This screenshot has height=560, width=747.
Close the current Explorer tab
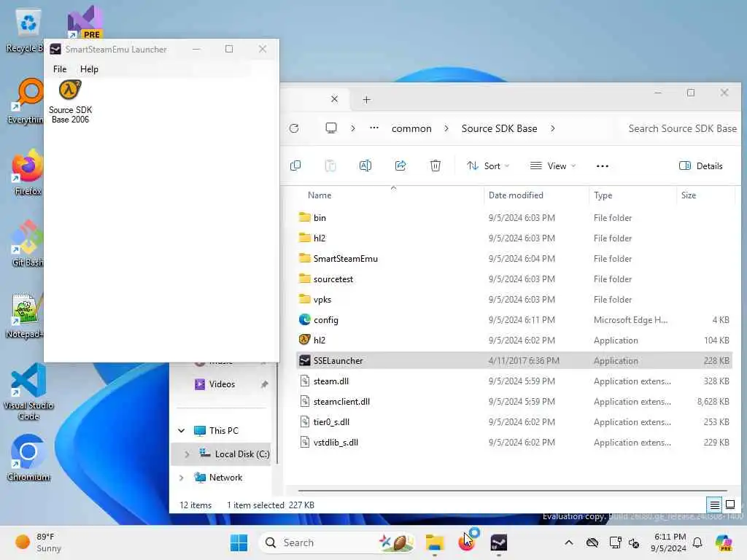334,99
